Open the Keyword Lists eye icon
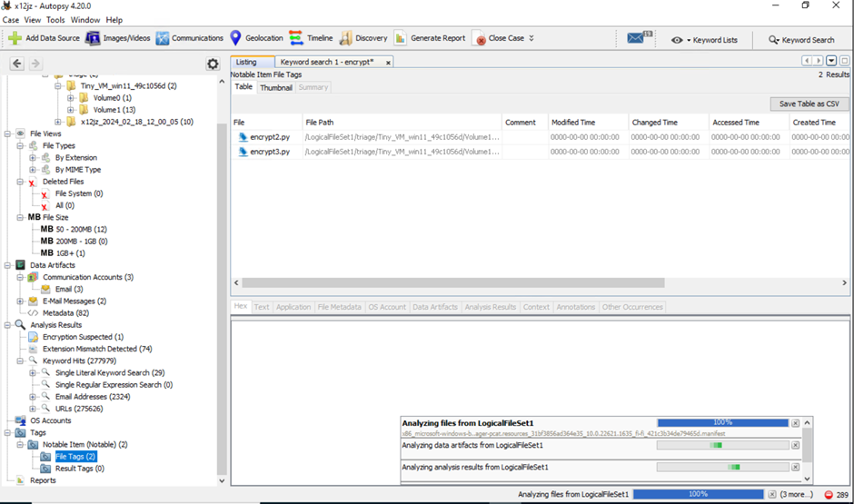Image resolution: width=854 pixels, height=504 pixels. click(x=677, y=40)
